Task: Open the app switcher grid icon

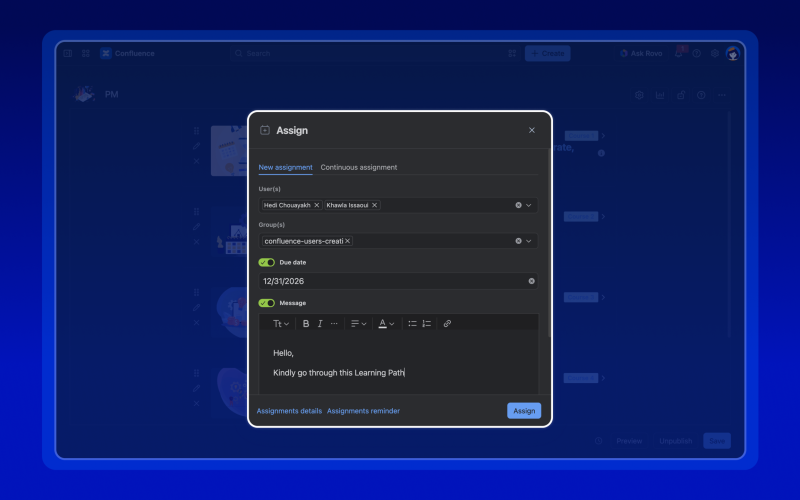Action: coord(86,53)
